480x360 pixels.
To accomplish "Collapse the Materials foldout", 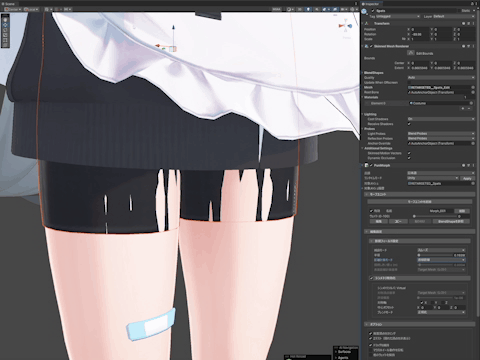I will pos(363,97).
